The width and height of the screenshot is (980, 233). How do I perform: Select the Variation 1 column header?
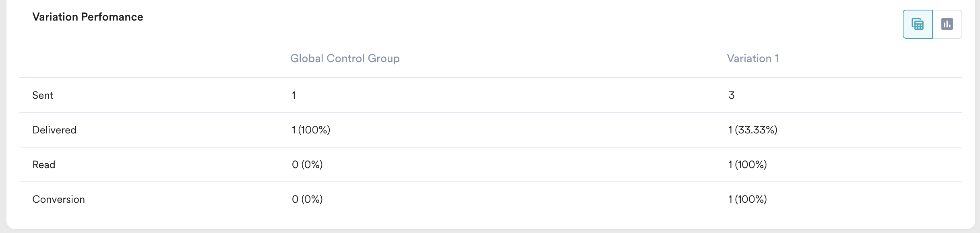(753, 58)
